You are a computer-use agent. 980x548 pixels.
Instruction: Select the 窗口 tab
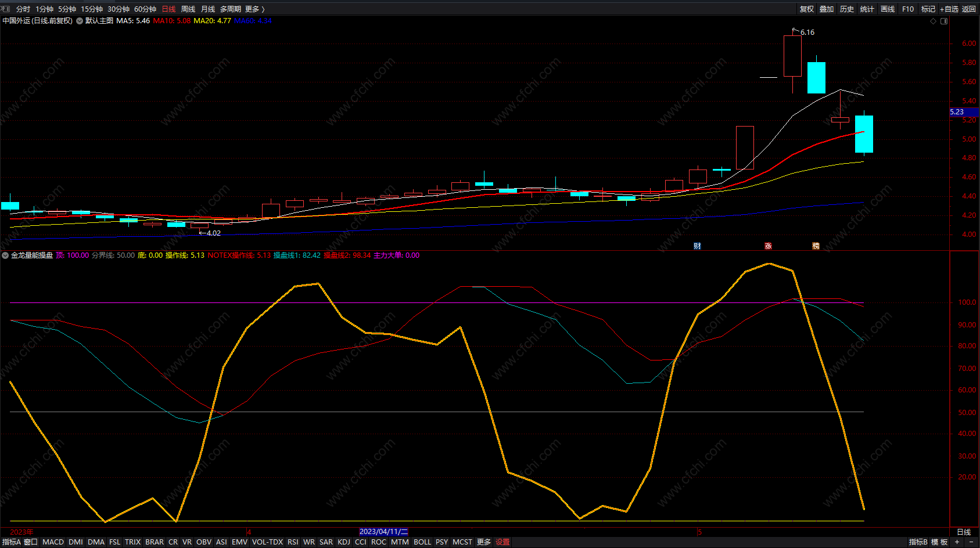point(31,542)
